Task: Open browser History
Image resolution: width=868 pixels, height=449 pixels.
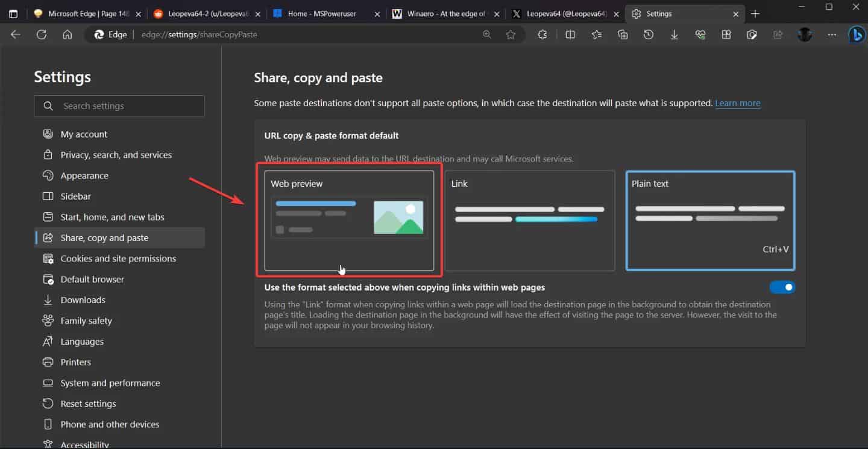Action: click(x=648, y=34)
